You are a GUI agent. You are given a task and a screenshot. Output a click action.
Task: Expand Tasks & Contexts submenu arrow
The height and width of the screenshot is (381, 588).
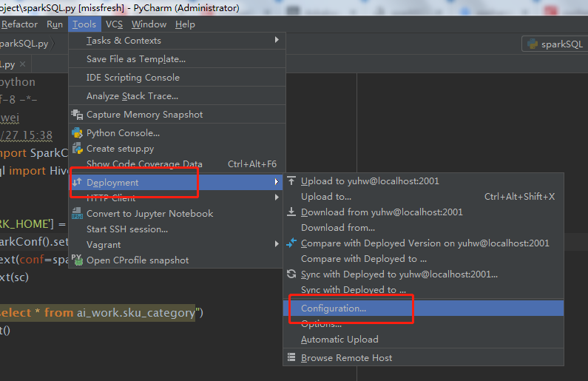pyautogui.click(x=277, y=40)
